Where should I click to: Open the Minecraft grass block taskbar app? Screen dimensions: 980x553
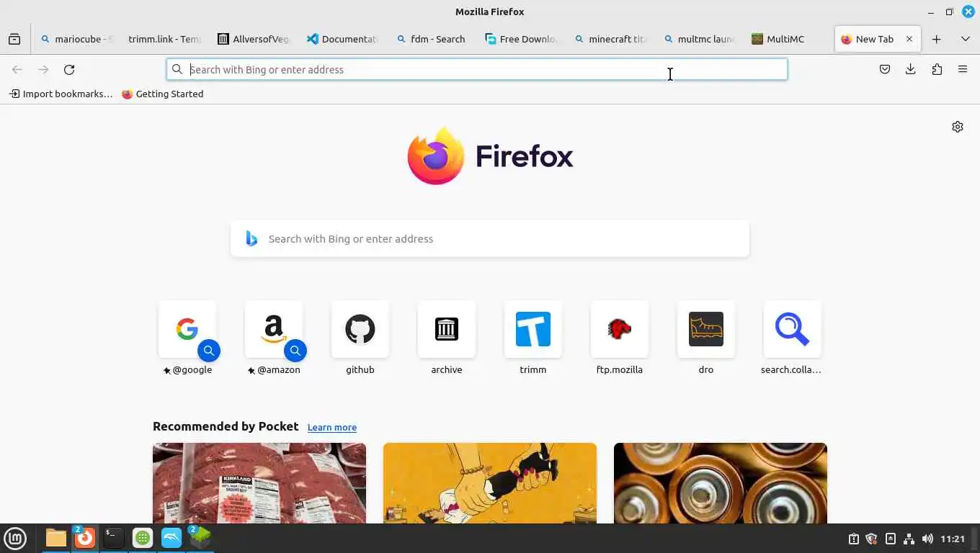[x=200, y=538]
